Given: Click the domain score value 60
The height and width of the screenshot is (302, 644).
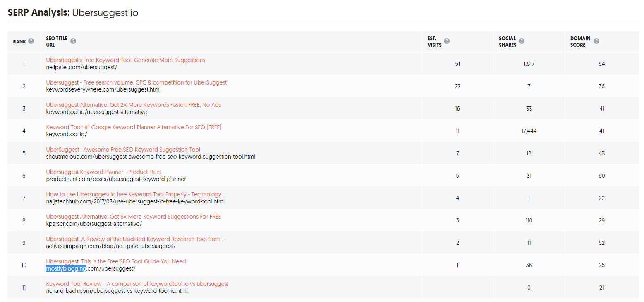Looking at the screenshot, I should click(601, 176).
